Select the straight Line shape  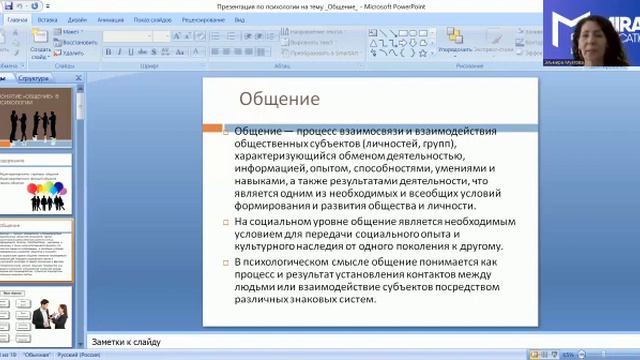tap(383, 33)
